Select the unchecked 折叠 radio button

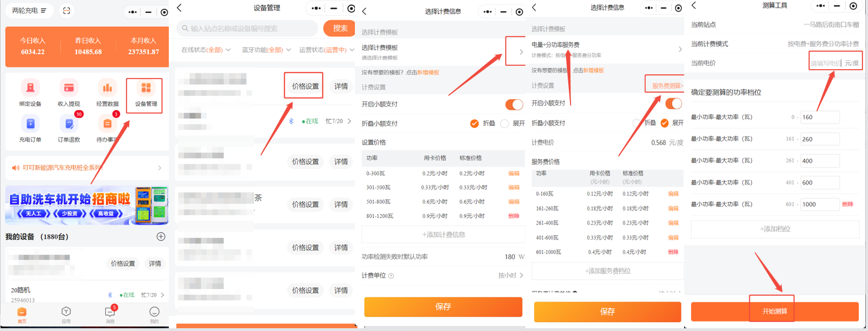pos(637,123)
